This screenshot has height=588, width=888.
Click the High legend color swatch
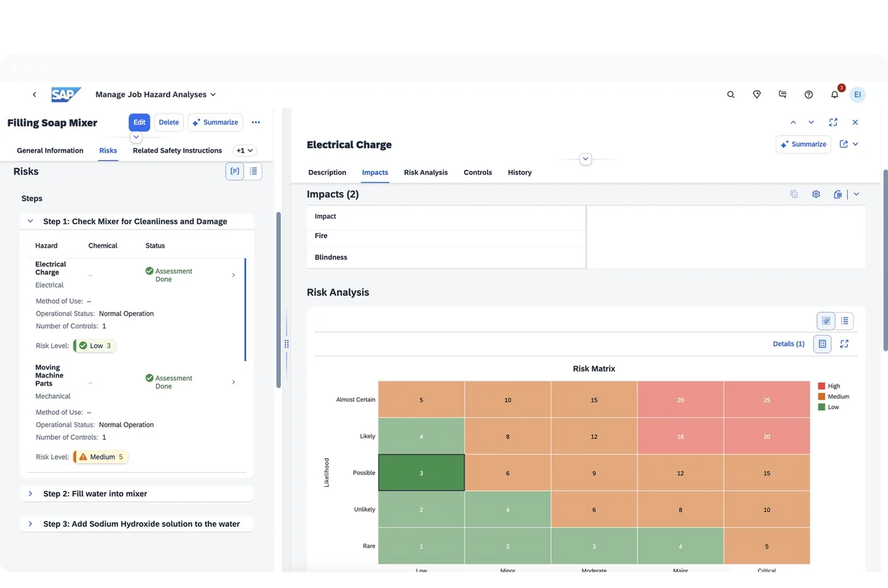point(821,386)
